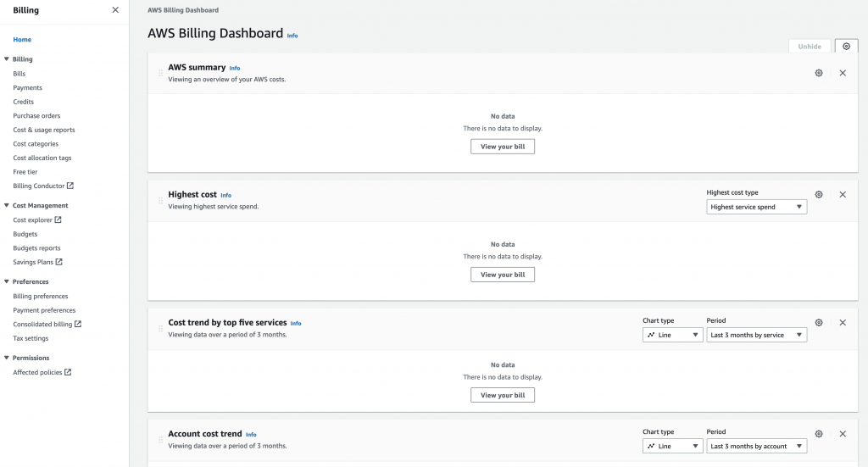Open the Highest cost type dropdown

point(756,207)
